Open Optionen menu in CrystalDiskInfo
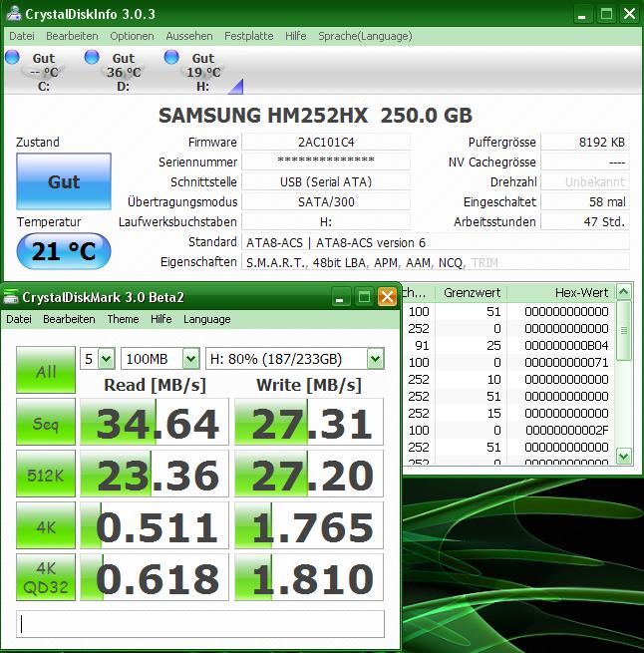Image resolution: width=644 pixels, height=653 pixels. (x=132, y=36)
